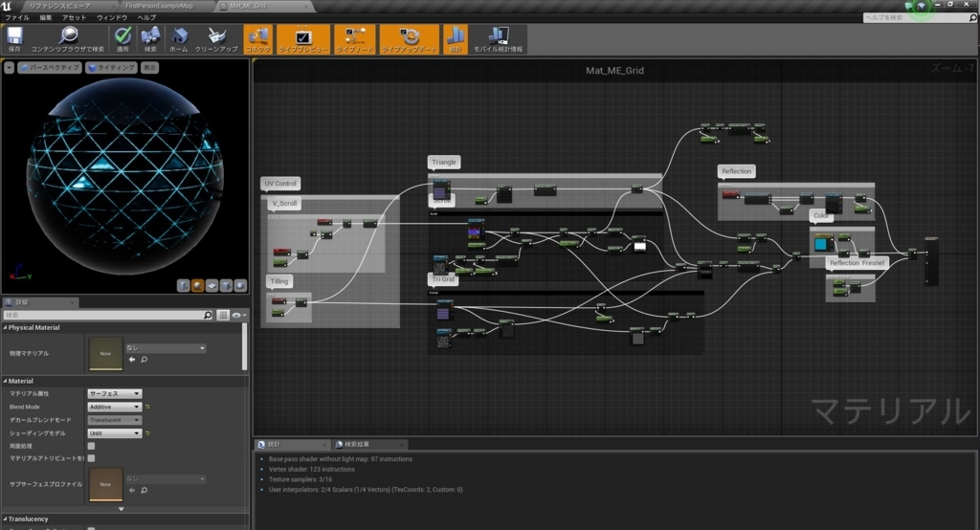Expand advanced Material properties arrow
Viewport: 980px width, 530px height.
[122, 509]
